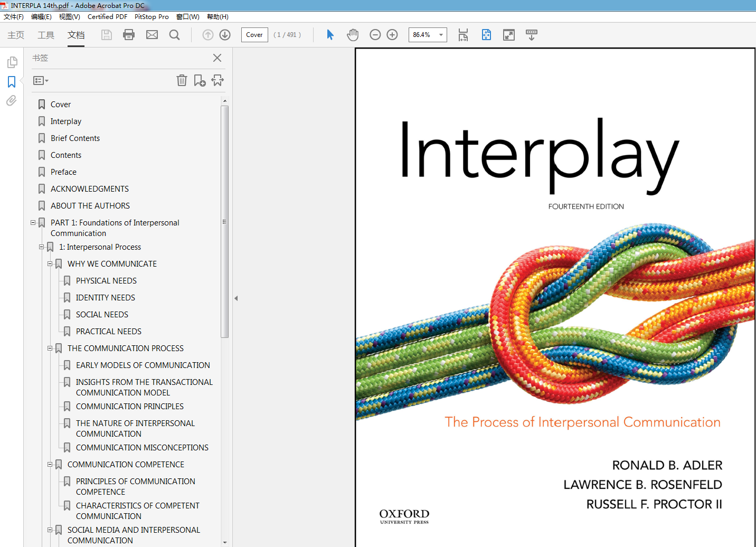This screenshot has height=547, width=756.
Task: Delete selected bookmark with trash icon
Action: 182,80
